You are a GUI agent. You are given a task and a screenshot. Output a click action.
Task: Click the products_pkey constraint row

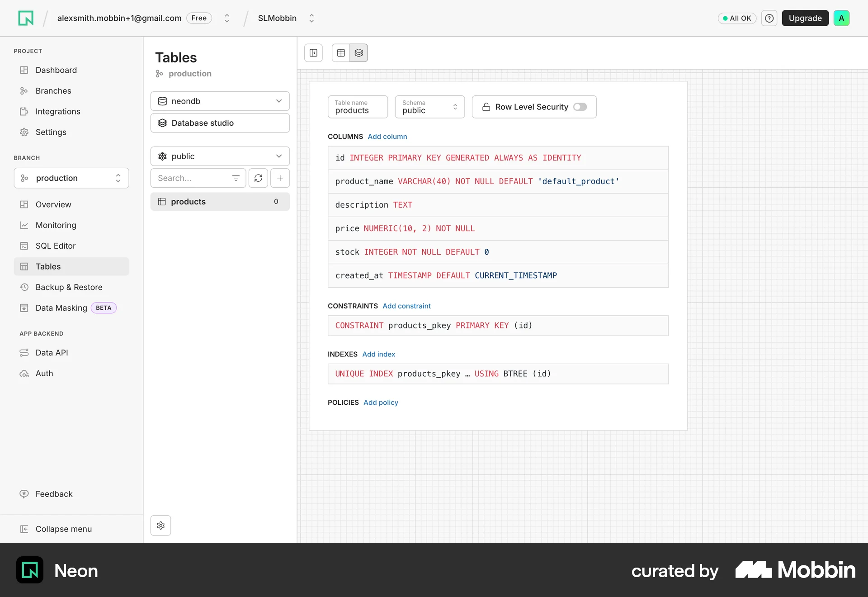[x=498, y=326]
